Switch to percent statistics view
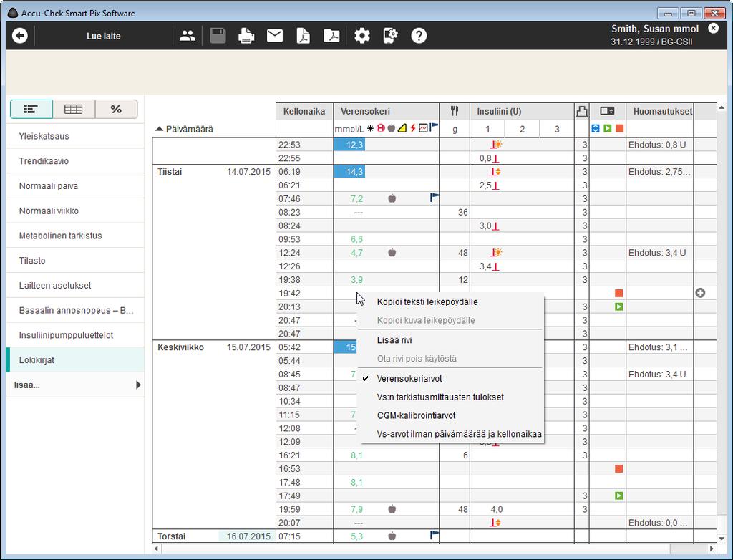The width and height of the screenshot is (733, 560). (x=116, y=109)
